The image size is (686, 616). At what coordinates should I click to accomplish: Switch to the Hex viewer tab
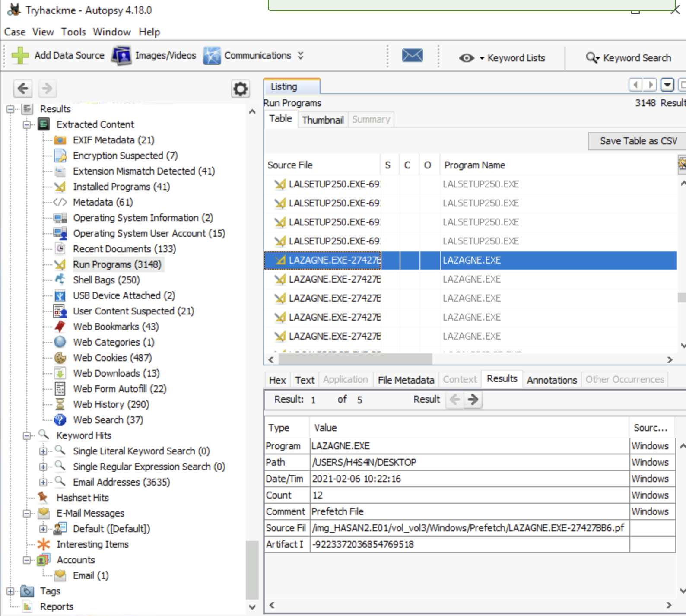click(277, 380)
